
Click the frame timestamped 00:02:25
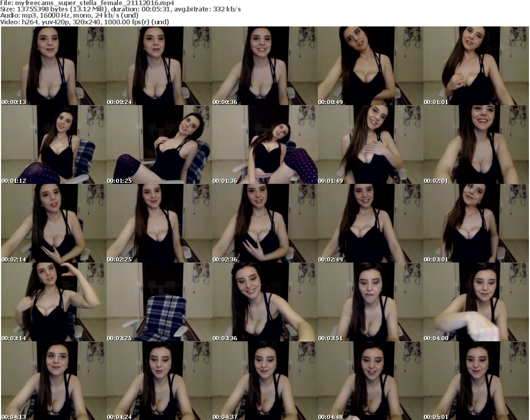coord(159,224)
